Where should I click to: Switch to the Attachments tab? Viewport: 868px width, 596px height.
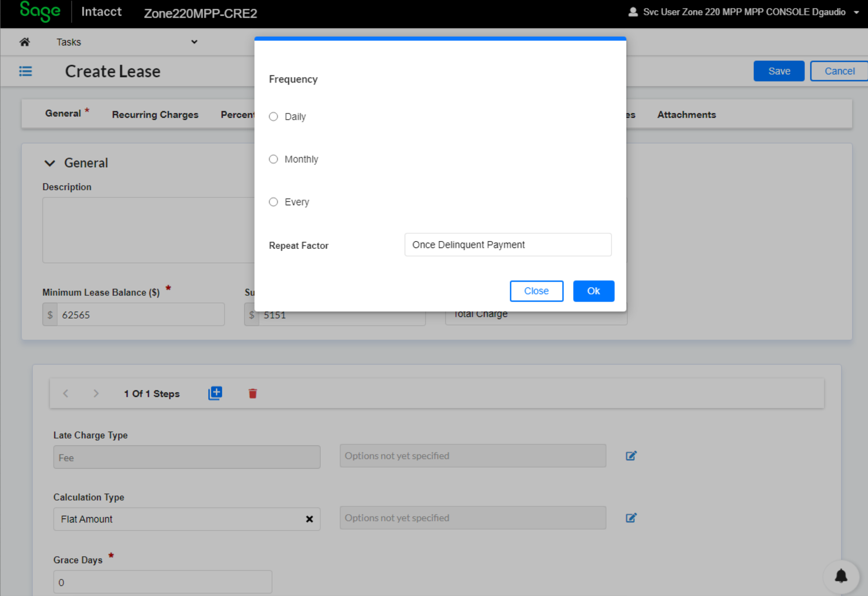[x=686, y=114]
